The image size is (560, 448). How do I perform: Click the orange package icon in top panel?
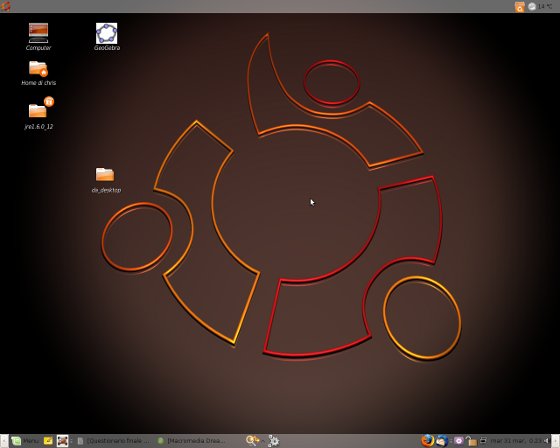520,6
